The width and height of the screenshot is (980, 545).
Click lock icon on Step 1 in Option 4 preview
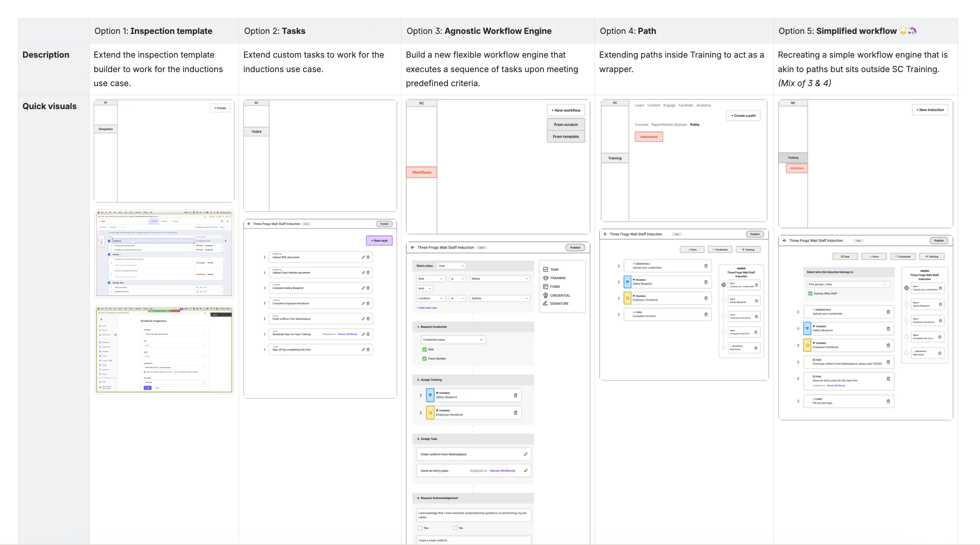pos(757,285)
